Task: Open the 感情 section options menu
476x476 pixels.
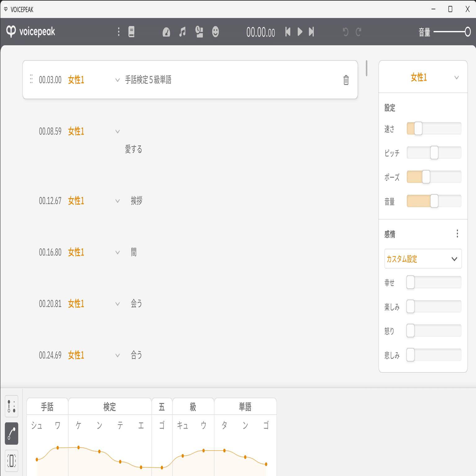Action: coord(457,234)
